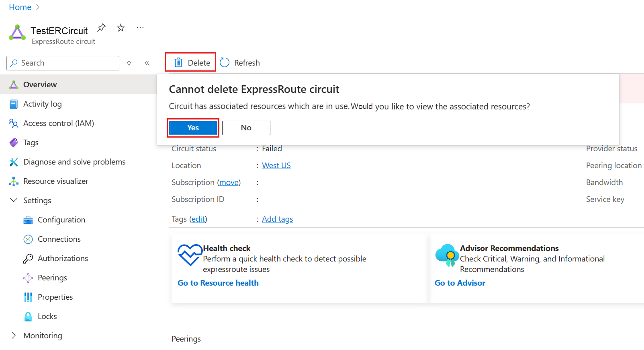Open Go to Advisor link
The image size is (644, 350).
point(460,283)
